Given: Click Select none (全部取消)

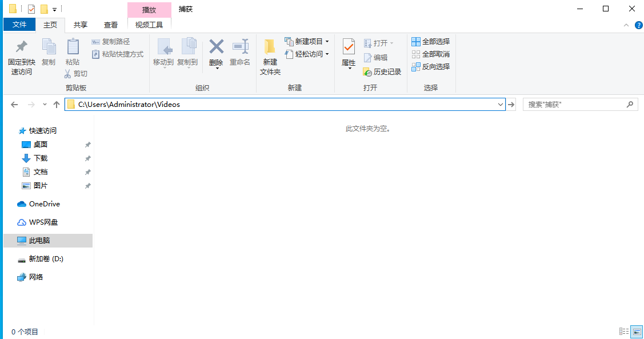Looking at the screenshot, I should (430, 54).
